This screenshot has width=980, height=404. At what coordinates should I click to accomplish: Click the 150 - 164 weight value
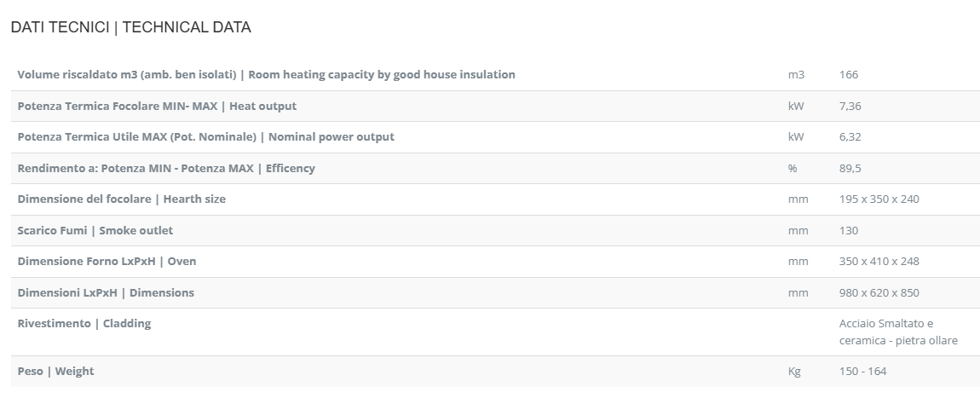point(862,372)
